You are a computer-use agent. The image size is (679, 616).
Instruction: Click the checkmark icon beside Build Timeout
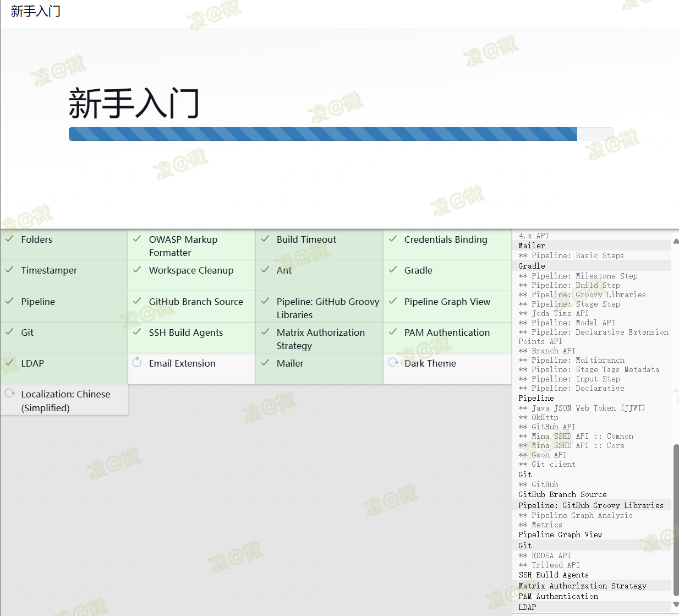click(x=265, y=239)
